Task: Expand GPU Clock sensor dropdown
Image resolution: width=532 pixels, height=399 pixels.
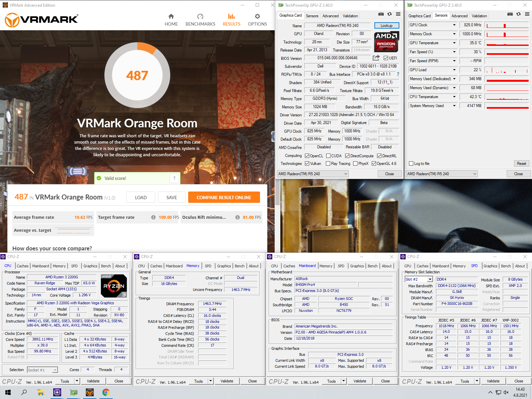Action: click(x=454, y=25)
